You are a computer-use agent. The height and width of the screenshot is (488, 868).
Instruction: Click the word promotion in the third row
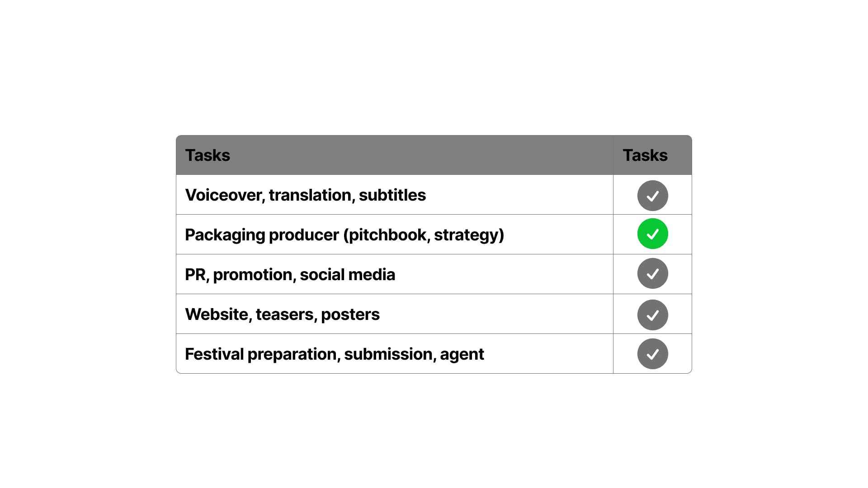(253, 275)
